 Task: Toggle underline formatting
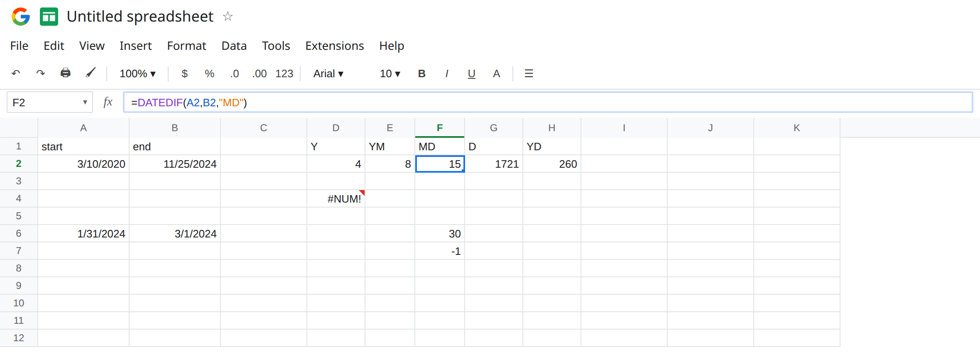point(472,73)
